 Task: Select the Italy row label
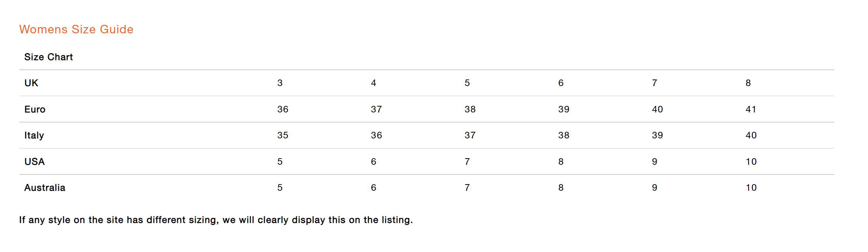34,135
